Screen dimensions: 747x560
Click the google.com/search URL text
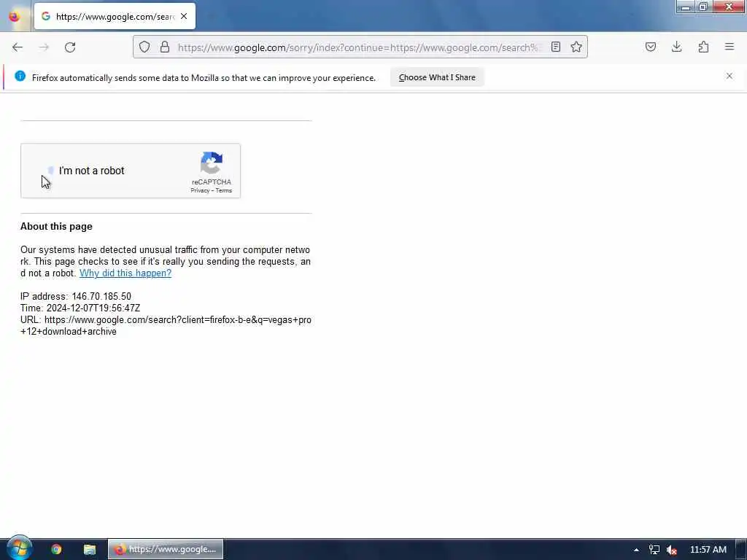click(x=166, y=326)
